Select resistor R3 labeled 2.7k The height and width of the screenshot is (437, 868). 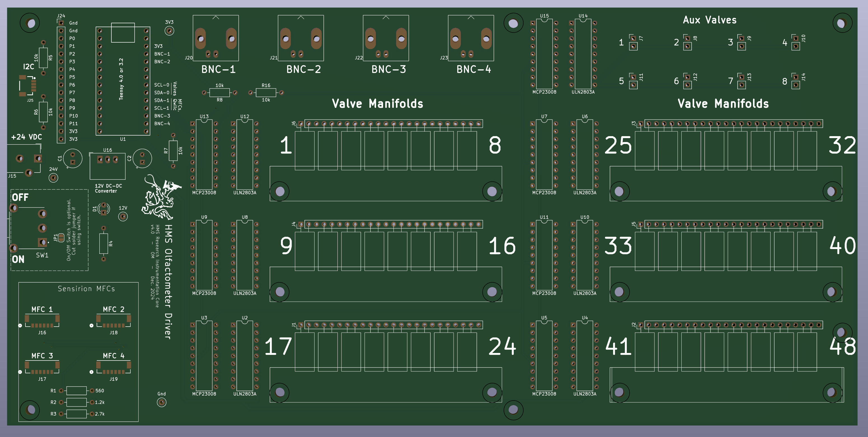click(x=76, y=414)
